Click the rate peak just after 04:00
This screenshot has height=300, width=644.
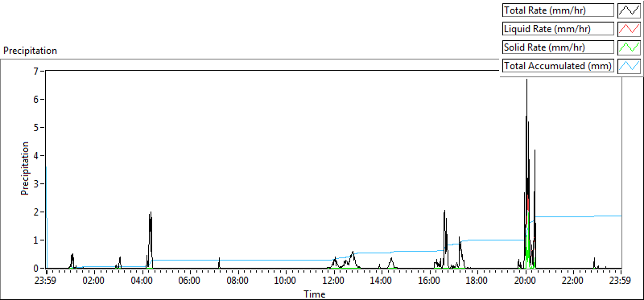point(151,213)
